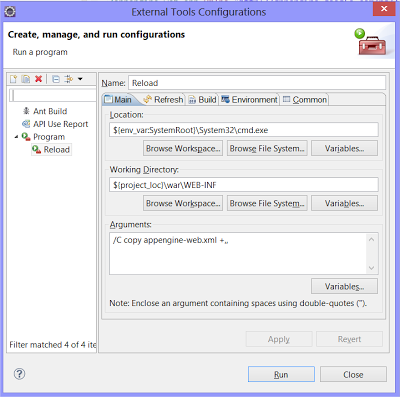Click Variables button under Arguments
This screenshot has height=397, width=400.
coord(344,286)
